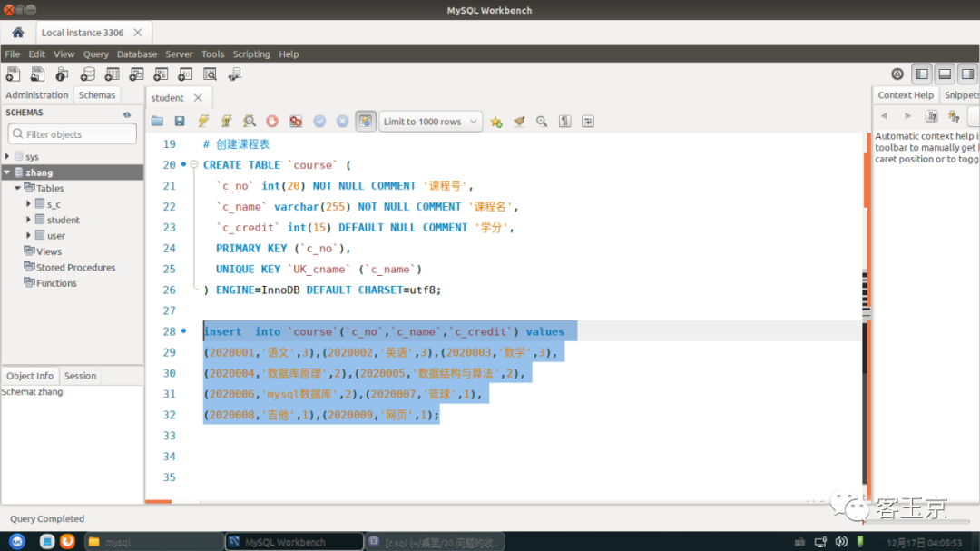This screenshot has height=551, width=980.
Task: Open find magnifier in editor toolbar
Action: pyautogui.click(x=542, y=122)
